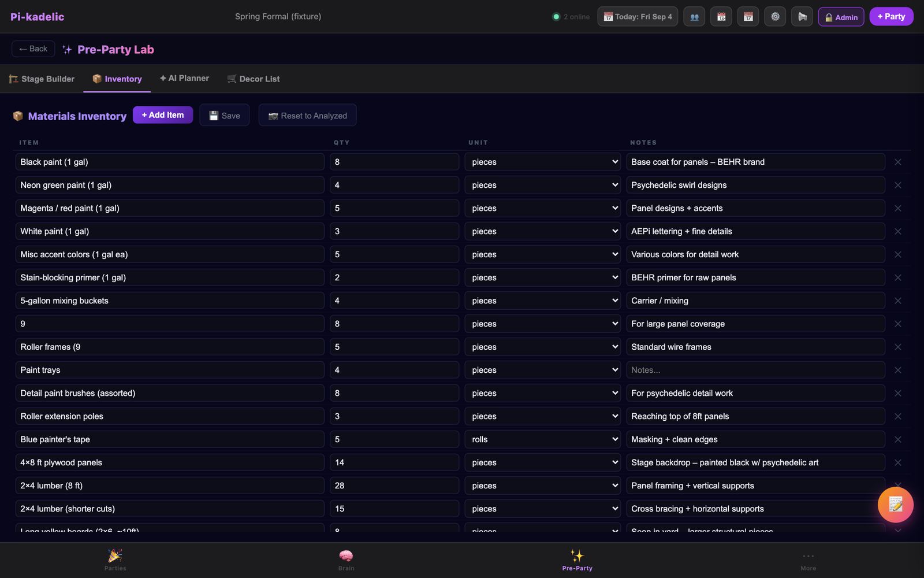Click the Pi-kadelic logo text
The image size is (924, 578).
pos(38,17)
